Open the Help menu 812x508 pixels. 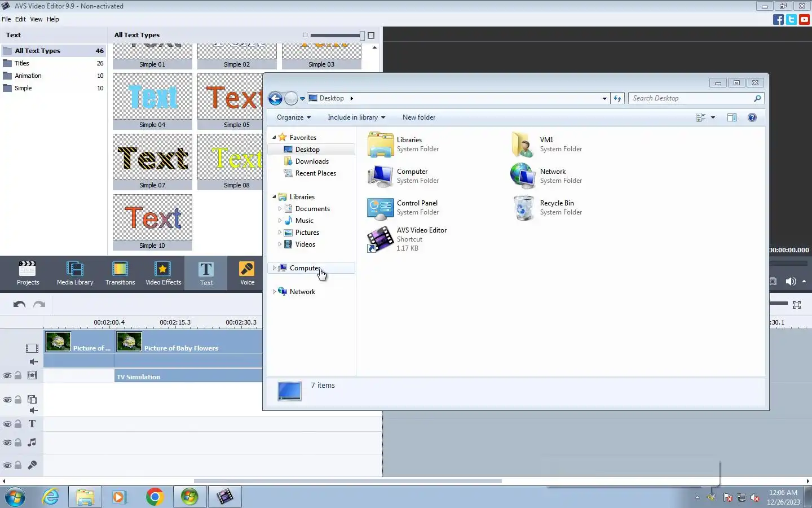point(52,19)
